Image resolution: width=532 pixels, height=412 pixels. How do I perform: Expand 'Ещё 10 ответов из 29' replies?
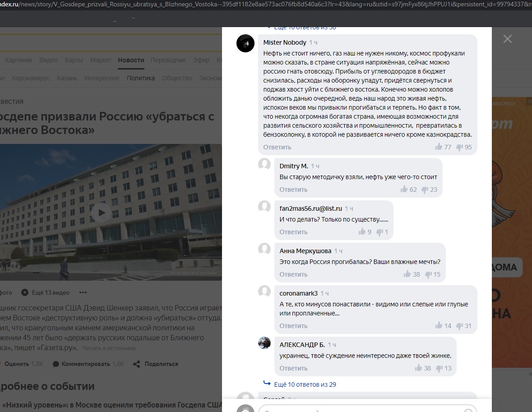point(305,384)
